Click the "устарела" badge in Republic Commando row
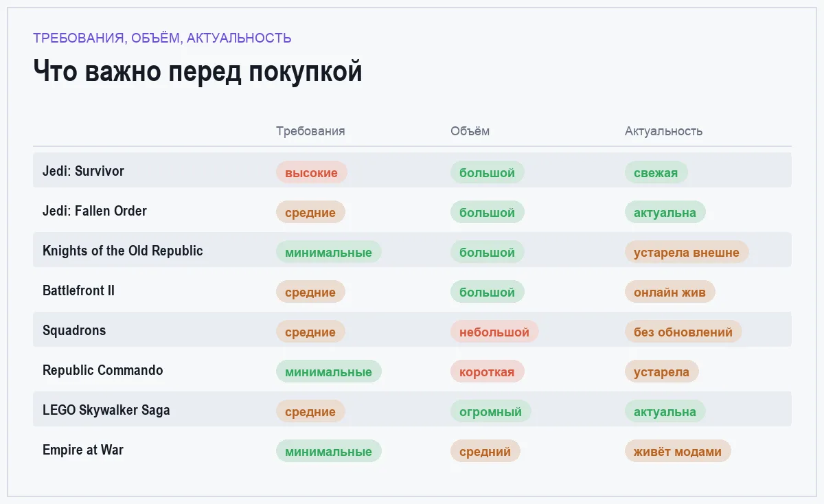 pos(662,371)
